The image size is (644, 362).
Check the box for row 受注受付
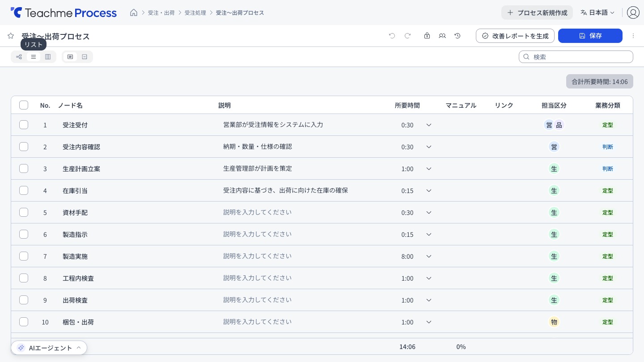click(24, 125)
